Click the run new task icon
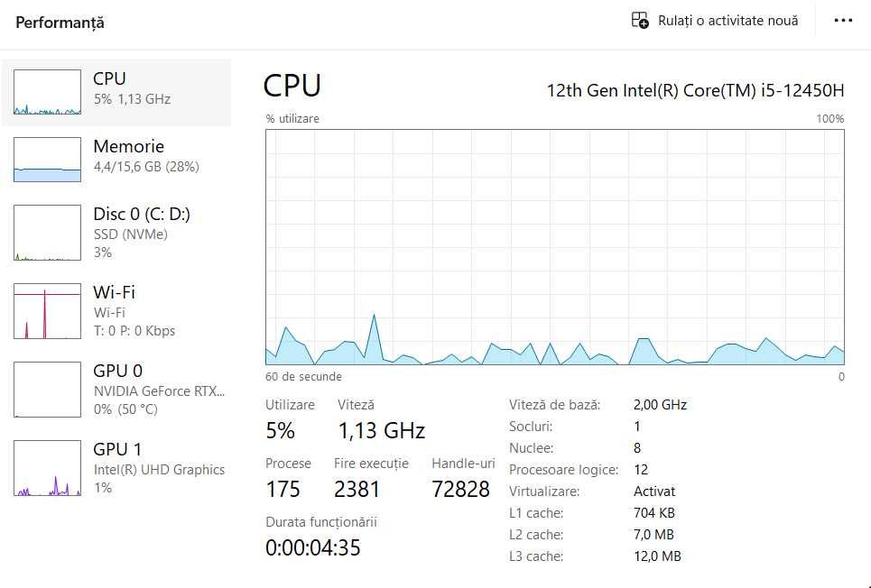The height and width of the screenshot is (588, 871). pyautogui.click(x=640, y=20)
